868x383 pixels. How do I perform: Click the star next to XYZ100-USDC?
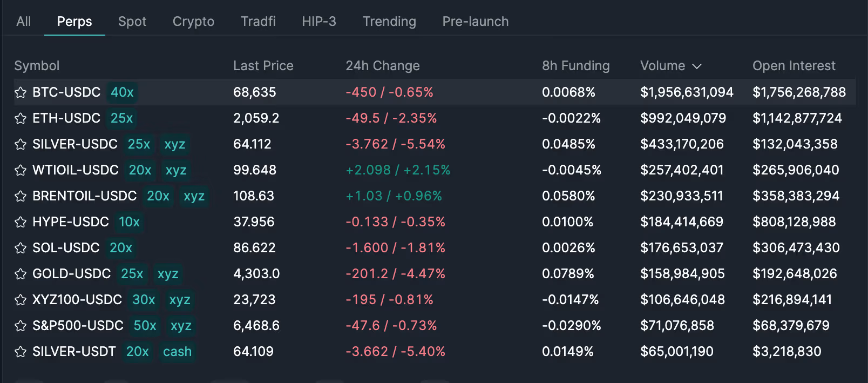(x=21, y=299)
